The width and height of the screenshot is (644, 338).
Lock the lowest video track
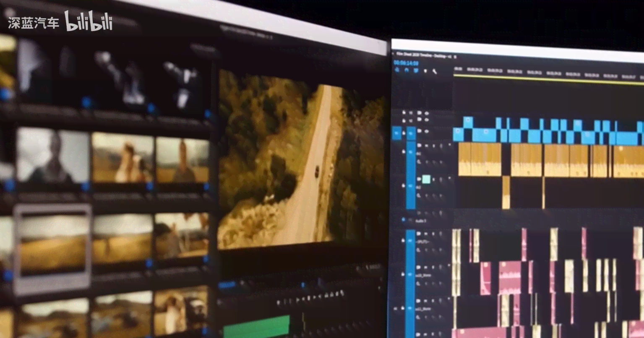404,133
